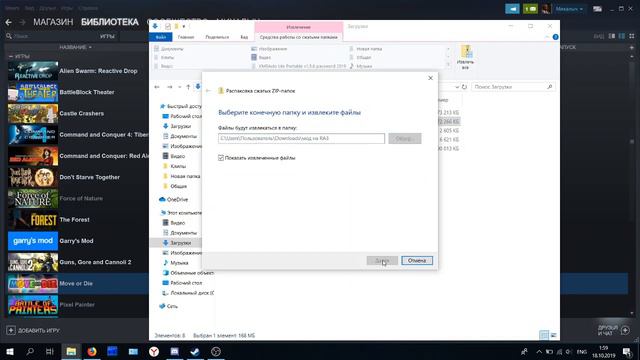Viewport: 640px width, 360px height.
Task: Open the Steam МАГАЗИН tab
Action: 53,22
